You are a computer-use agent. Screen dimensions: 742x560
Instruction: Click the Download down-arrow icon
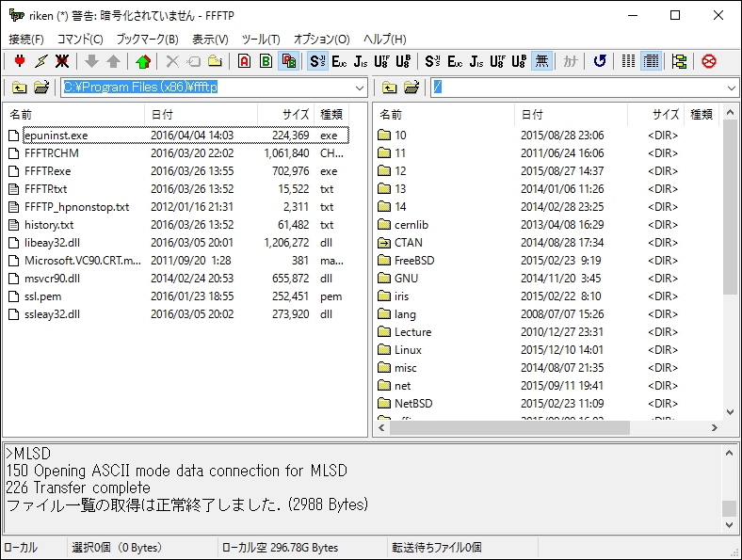(x=91, y=61)
